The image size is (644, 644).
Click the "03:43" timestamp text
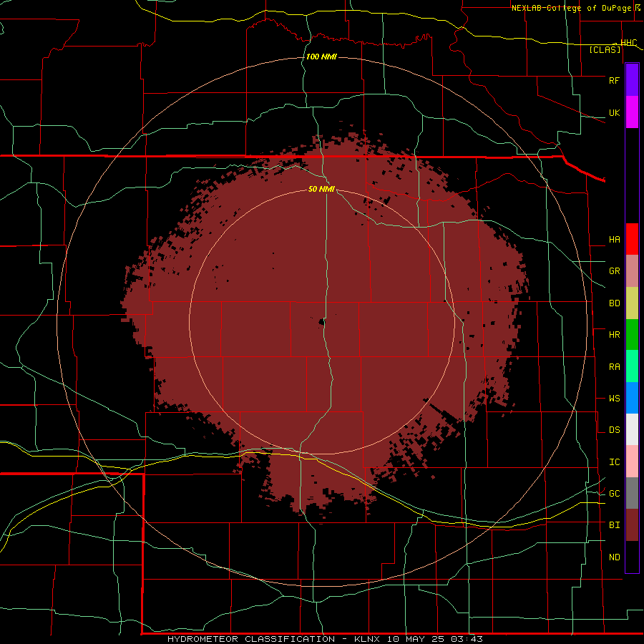pos(467,639)
